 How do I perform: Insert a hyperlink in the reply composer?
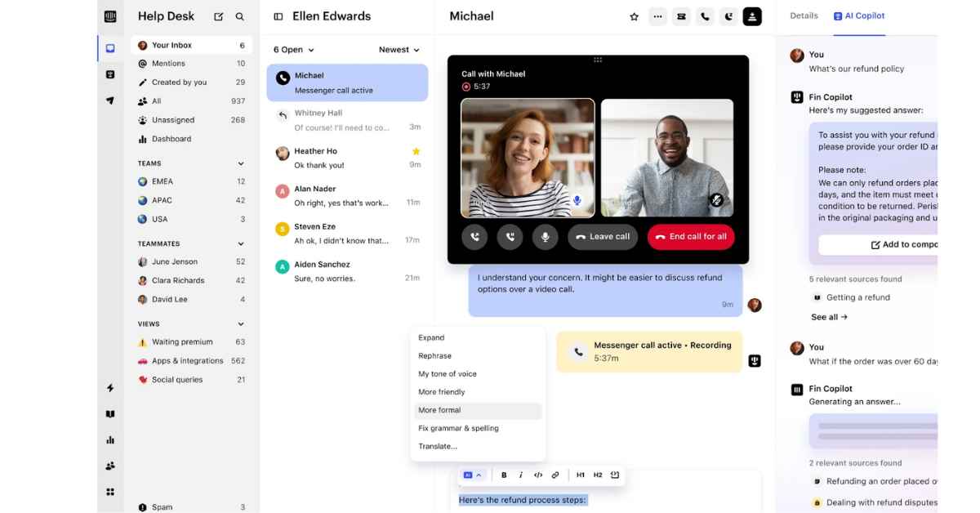[556, 475]
